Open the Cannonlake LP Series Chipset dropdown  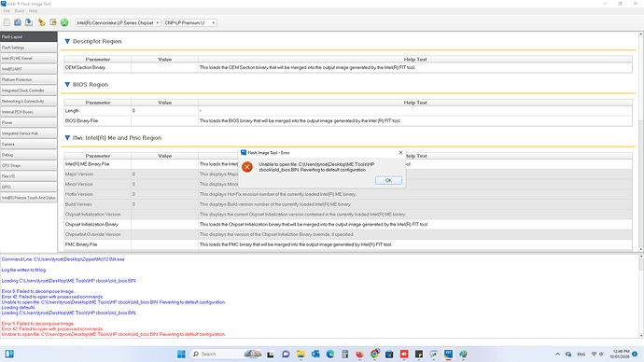[x=118, y=22]
